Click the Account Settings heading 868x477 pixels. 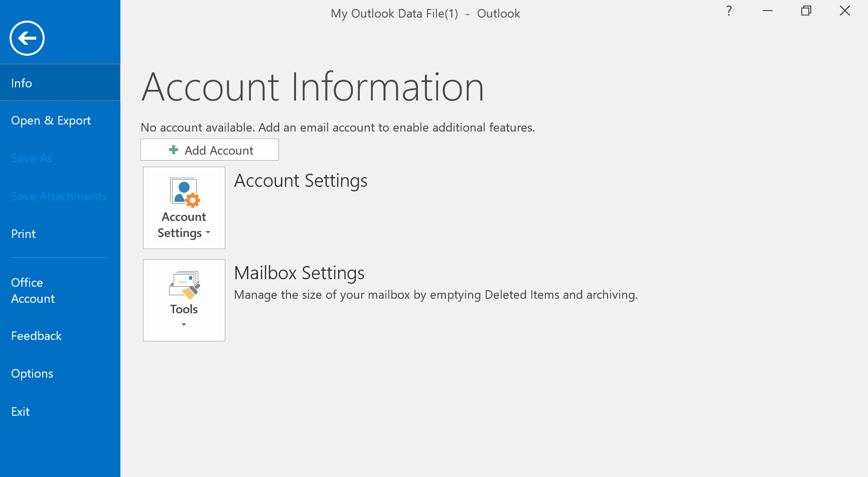(301, 180)
